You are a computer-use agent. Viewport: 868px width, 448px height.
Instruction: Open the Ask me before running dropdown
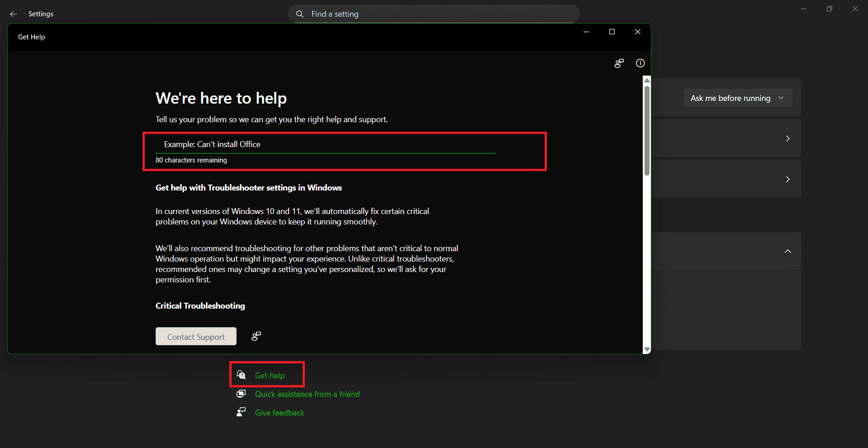click(x=737, y=98)
